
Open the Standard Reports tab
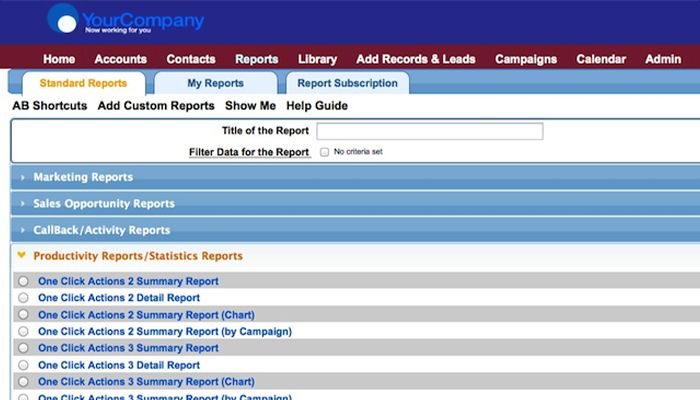83,83
